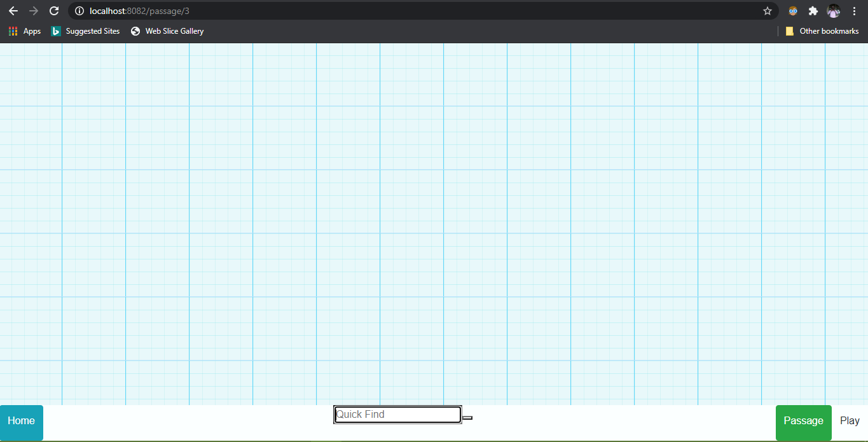Open the Chrome three-dot menu
The height and width of the screenshot is (442, 868).
[854, 11]
